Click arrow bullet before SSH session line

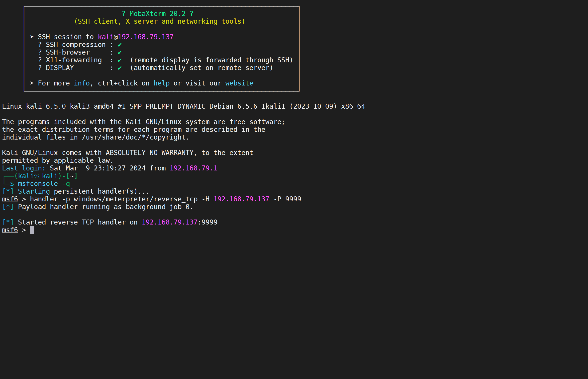coord(32,37)
